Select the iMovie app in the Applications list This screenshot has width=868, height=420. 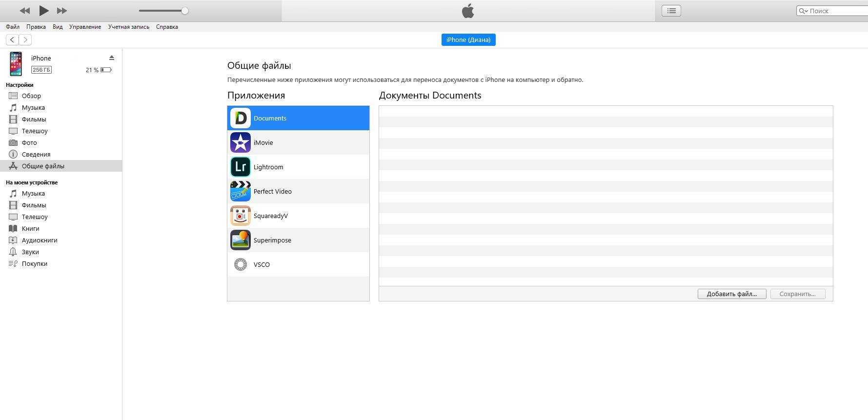point(263,142)
